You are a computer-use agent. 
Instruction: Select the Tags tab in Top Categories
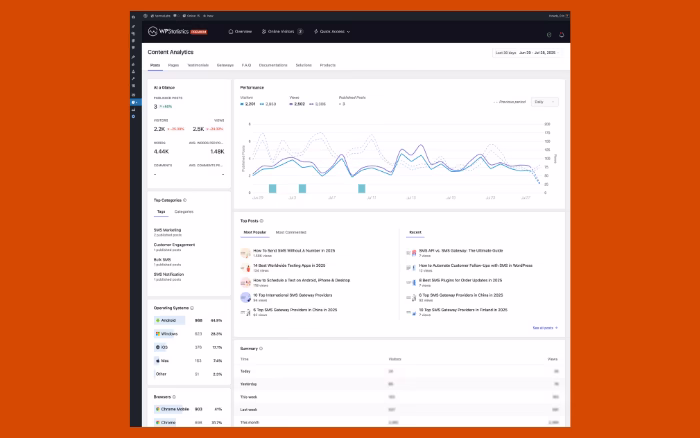pos(161,212)
